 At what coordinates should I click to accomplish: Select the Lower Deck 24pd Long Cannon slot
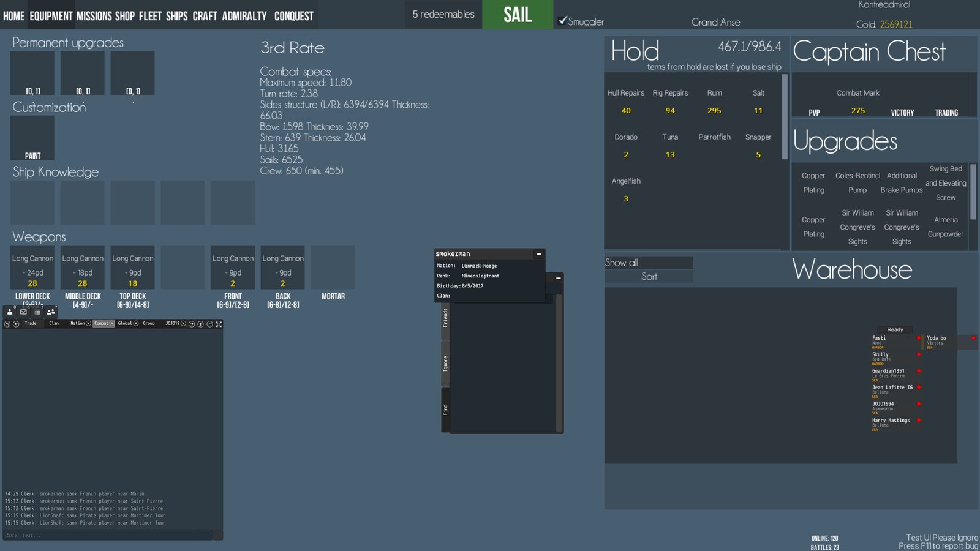coord(32,268)
